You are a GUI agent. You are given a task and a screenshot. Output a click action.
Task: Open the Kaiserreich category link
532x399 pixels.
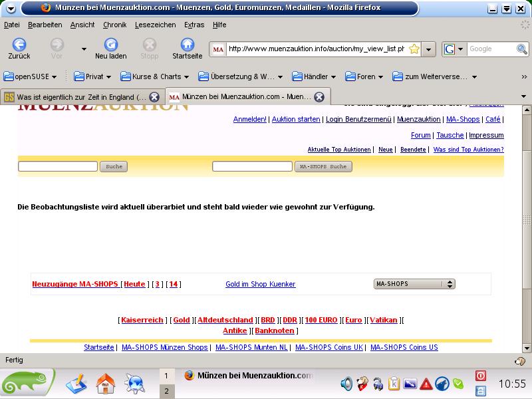(142, 321)
